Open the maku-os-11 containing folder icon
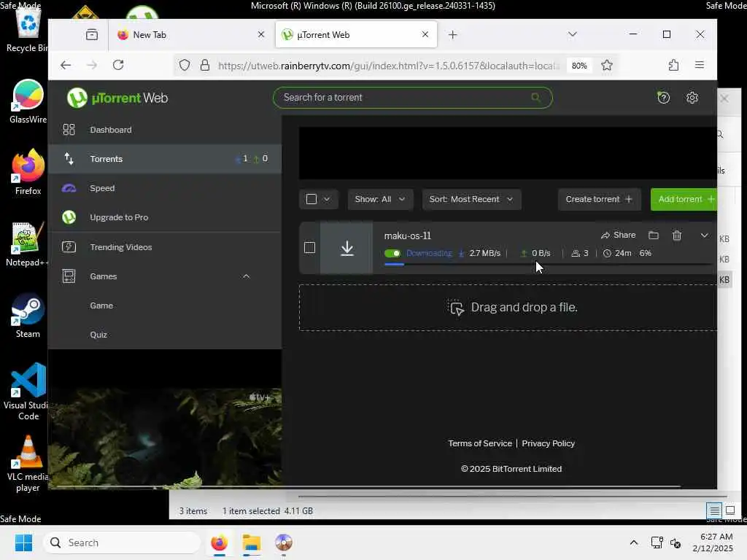 [654, 236]
